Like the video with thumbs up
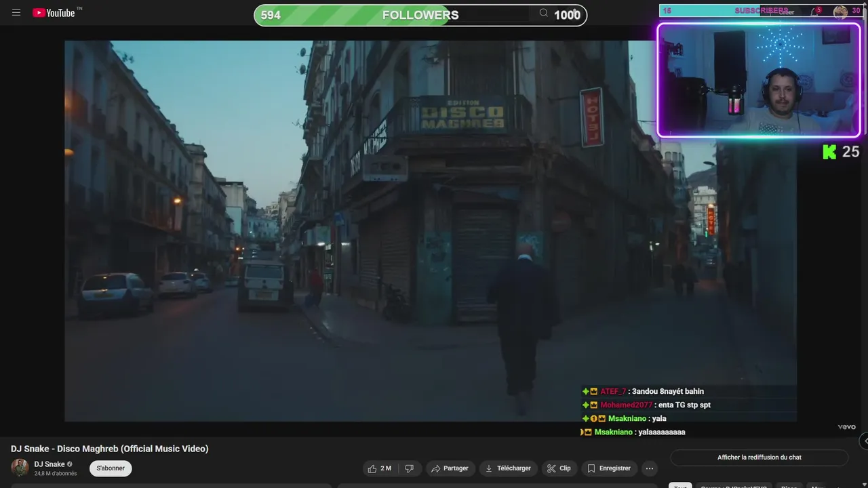 (380, 468)
